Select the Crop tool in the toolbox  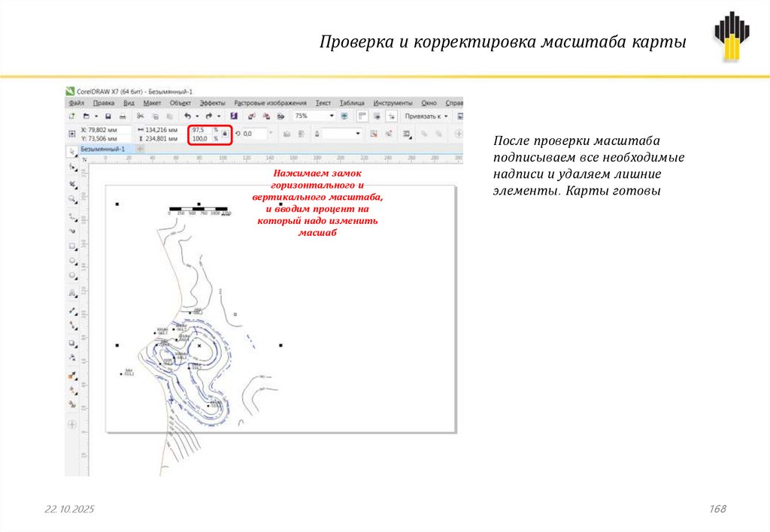(x=72, y=184)
